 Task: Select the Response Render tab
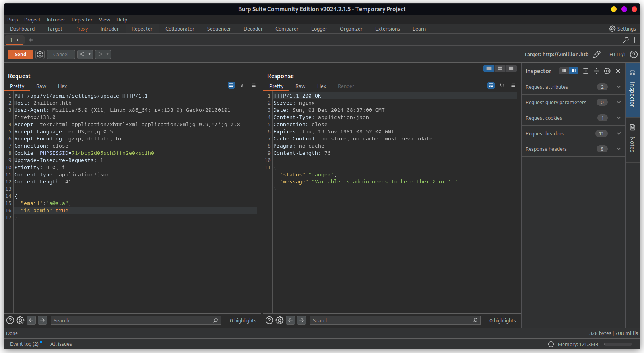coord(346,86)
